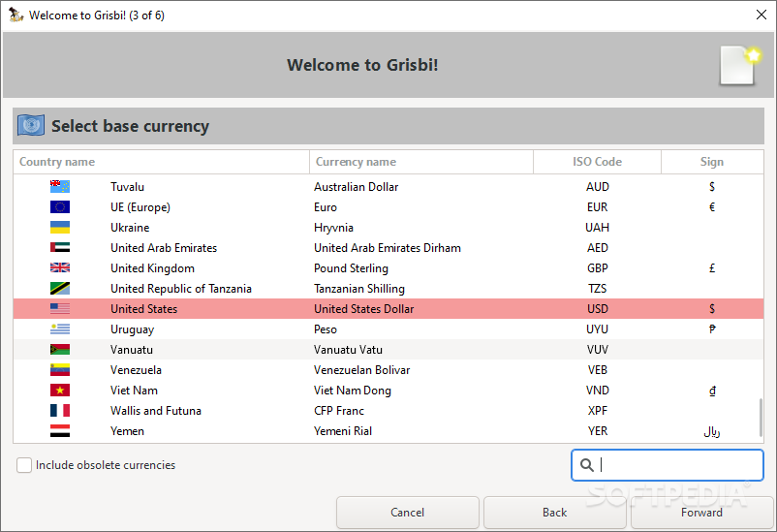
Task: Click the Ukraine flag icon
Action: click(x=60, y=227)
